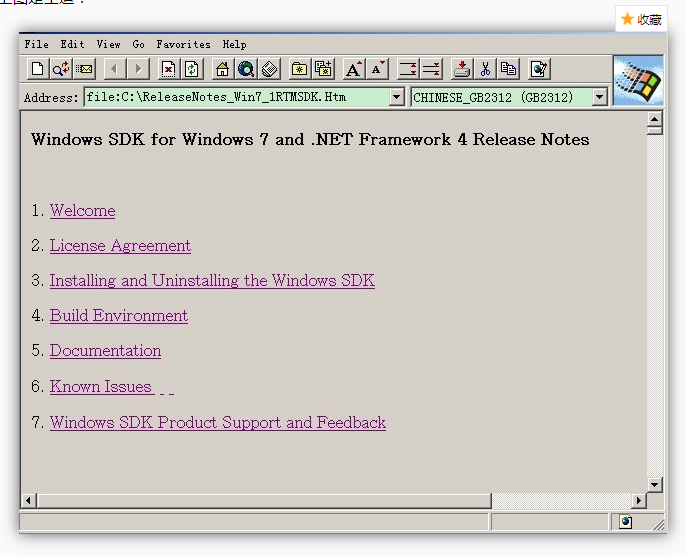The image size is (686, 556).
Task: Open the Favorites menu
Action: pyautogui.click(x=183, y=44)
